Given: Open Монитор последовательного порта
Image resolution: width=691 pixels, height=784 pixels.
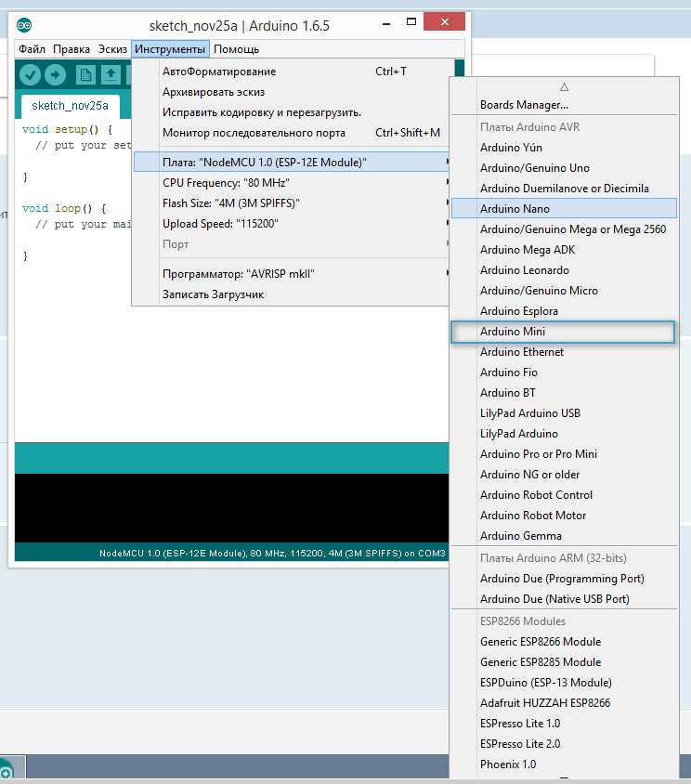Looking at the screenshot, I should click(x=291, y=133).
